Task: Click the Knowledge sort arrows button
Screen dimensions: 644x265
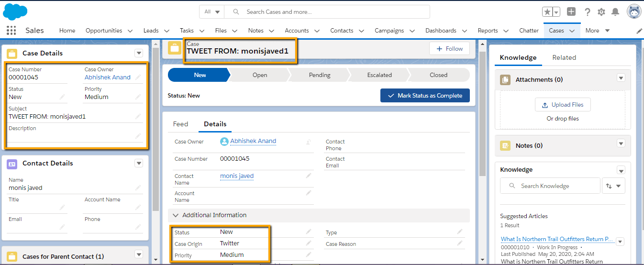Action: (613, 186)
